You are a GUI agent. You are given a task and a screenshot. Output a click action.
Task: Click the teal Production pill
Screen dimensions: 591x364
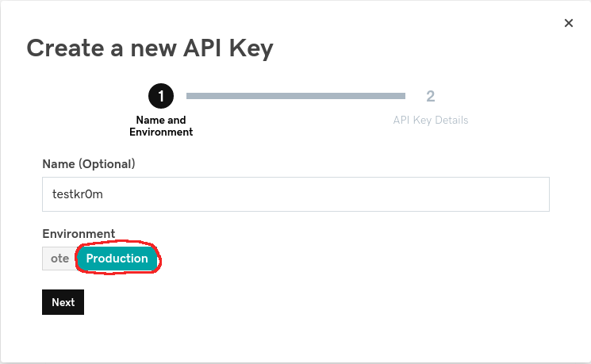[x=117, y=259]
